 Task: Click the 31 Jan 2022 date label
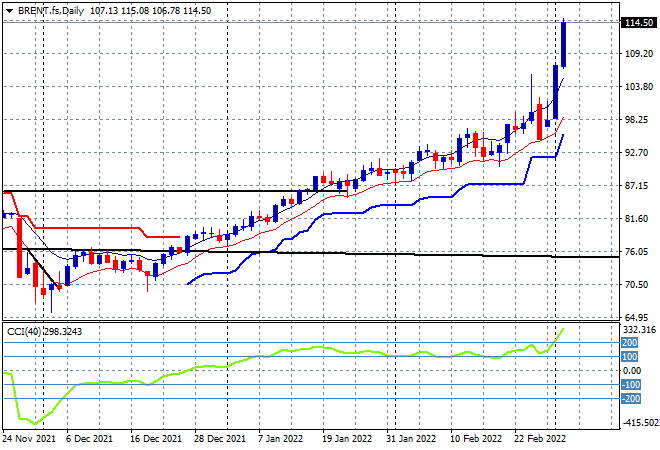point(411,439)
